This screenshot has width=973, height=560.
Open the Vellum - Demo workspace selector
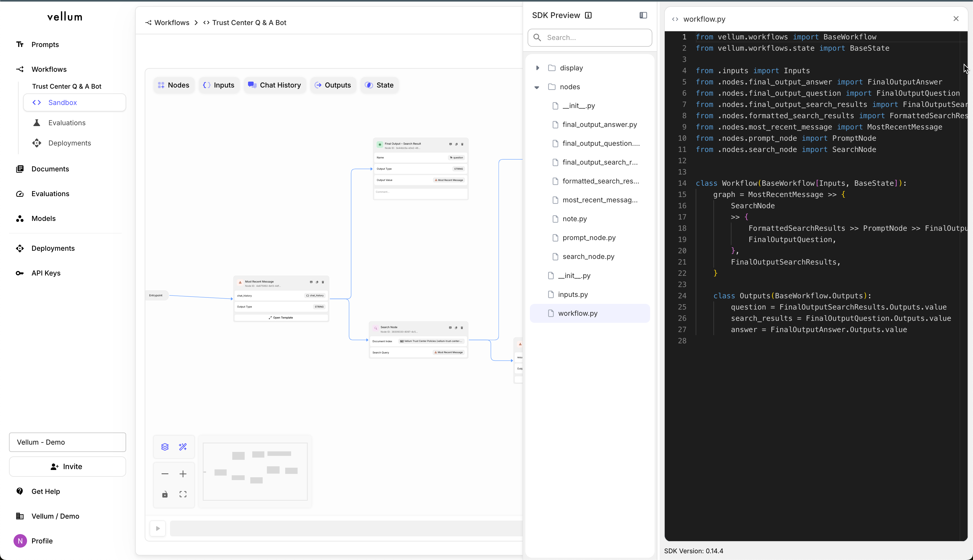(x=67, y=442)
